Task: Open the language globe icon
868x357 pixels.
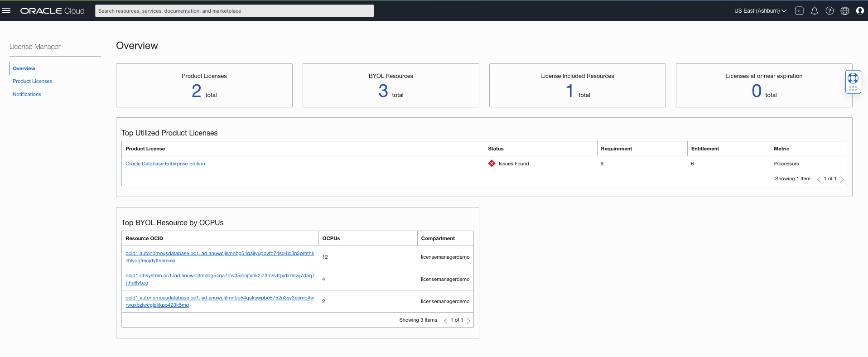Action: (844, 11)
